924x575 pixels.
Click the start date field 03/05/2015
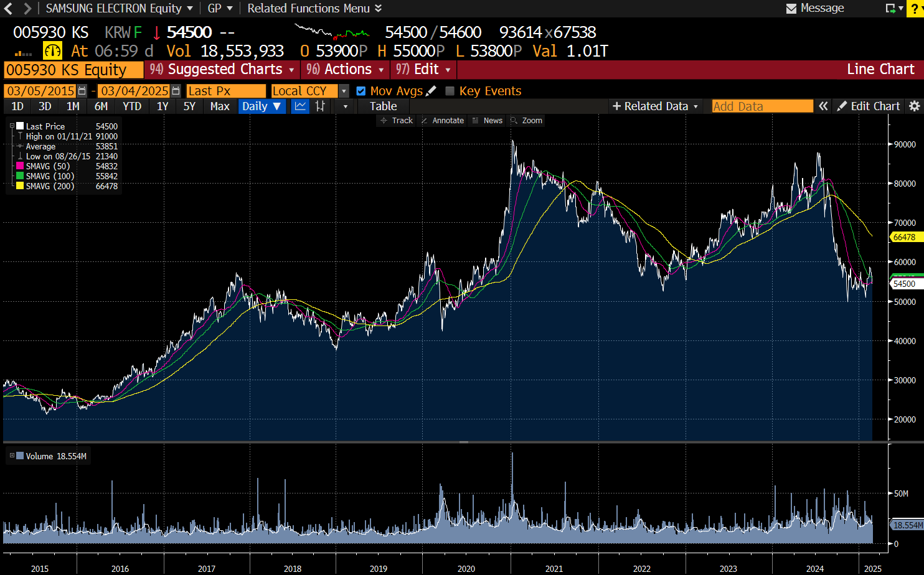tap(40, 91)
